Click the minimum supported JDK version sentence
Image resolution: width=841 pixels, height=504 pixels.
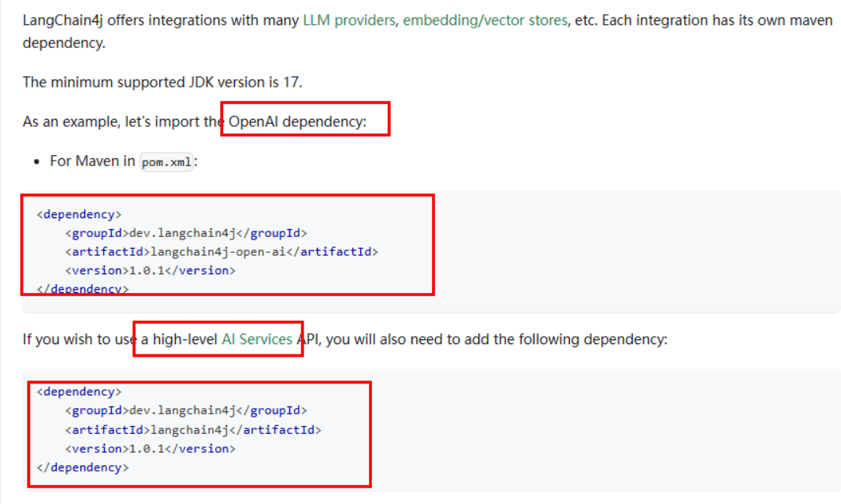[162, 82]
